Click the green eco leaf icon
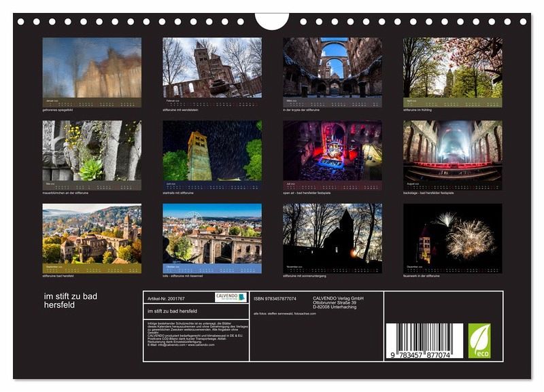Image resolution: width=544 pixels, height=392 pixels. (479, 340)
